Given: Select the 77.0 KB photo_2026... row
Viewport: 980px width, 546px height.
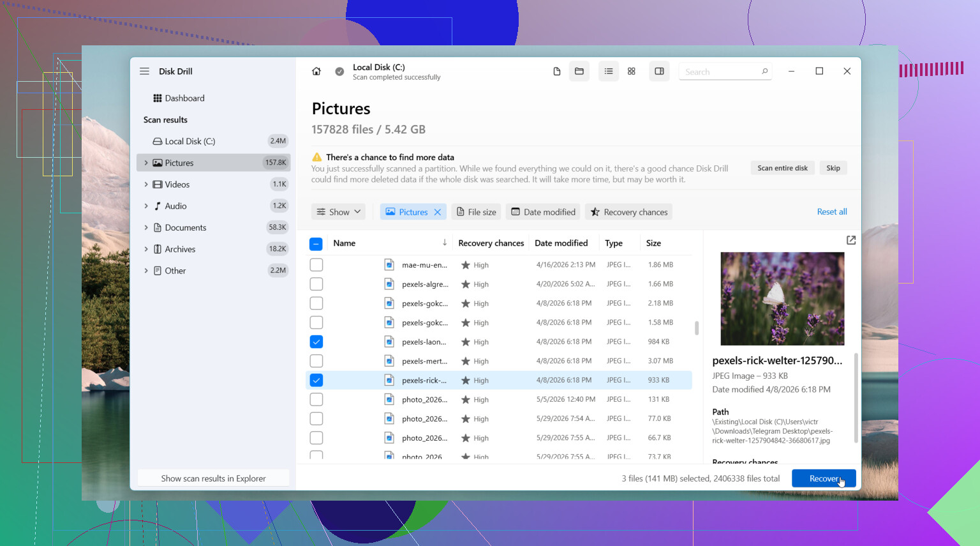Looking at the screenshot, I should (499, 419).
